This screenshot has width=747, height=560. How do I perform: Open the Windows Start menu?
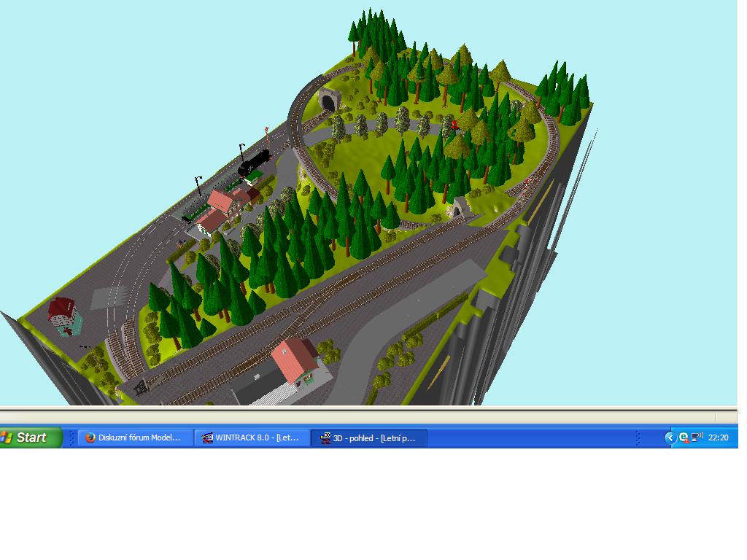[31, 437]
